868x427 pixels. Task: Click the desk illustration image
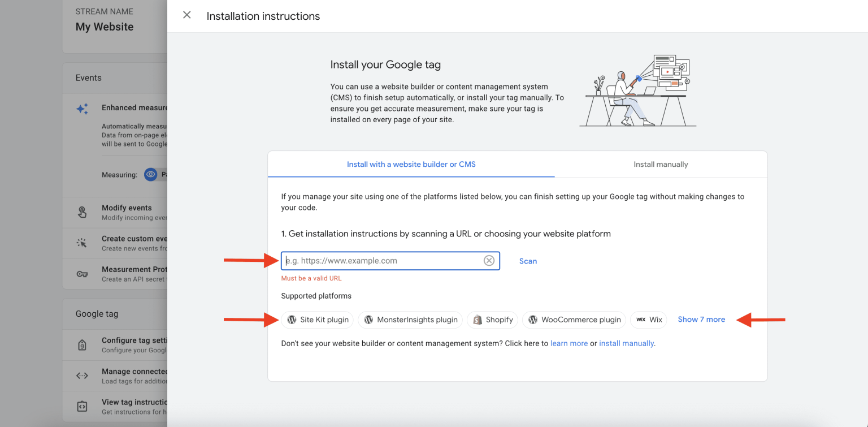click(638, 90)
